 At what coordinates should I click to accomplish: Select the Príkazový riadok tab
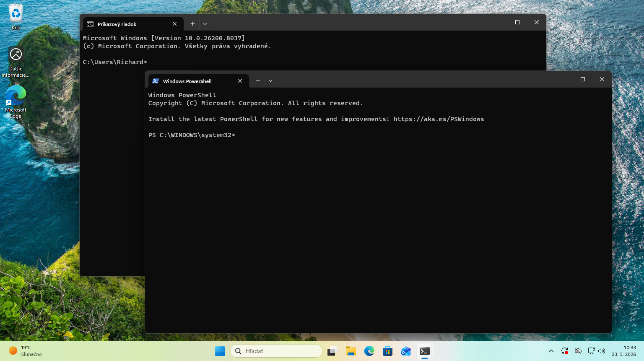coord(133,24)
